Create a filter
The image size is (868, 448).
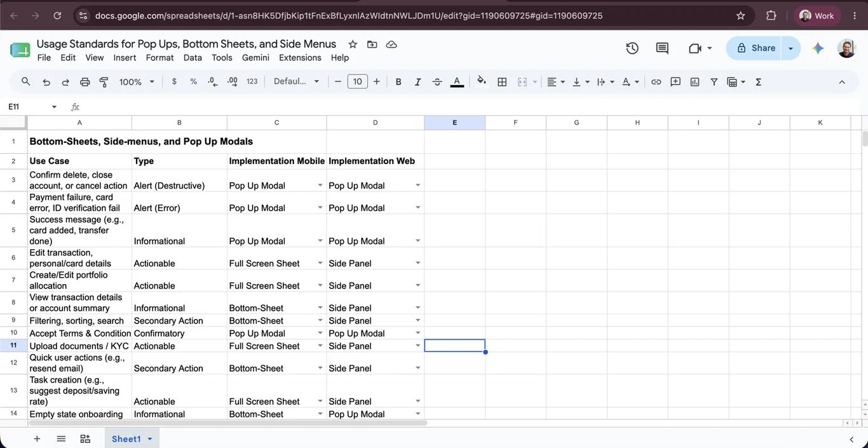coord(714,81)
